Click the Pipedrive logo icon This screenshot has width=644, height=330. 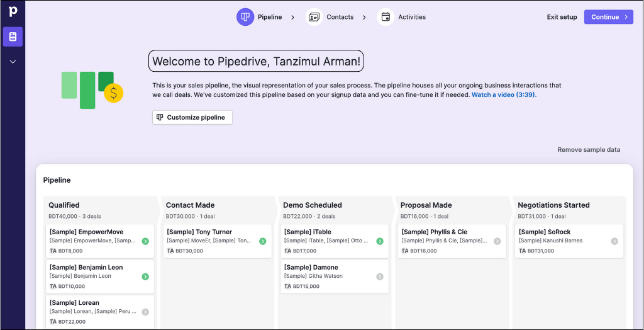13,11
